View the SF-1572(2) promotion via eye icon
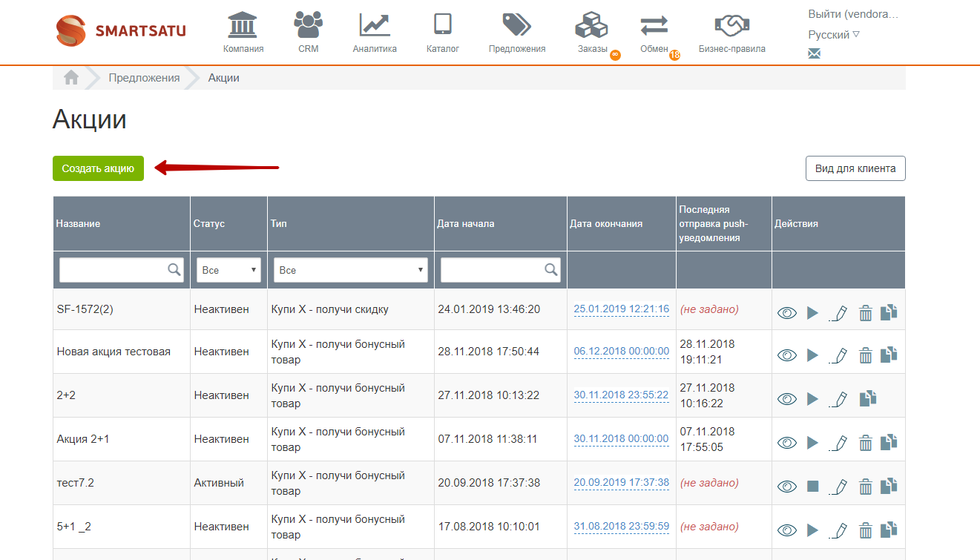980x560 pixels. pos(787,313)
